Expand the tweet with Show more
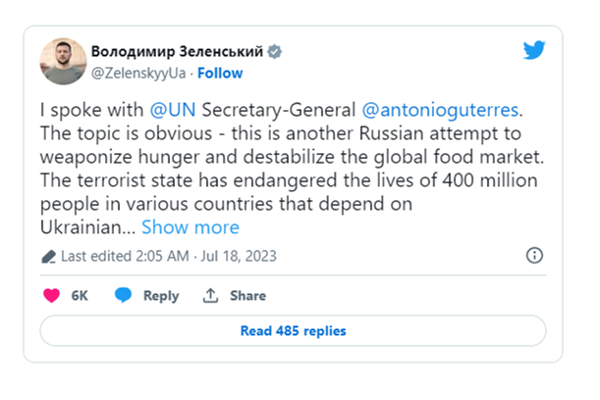The image size is (600, 400). [x=190, y=227]
